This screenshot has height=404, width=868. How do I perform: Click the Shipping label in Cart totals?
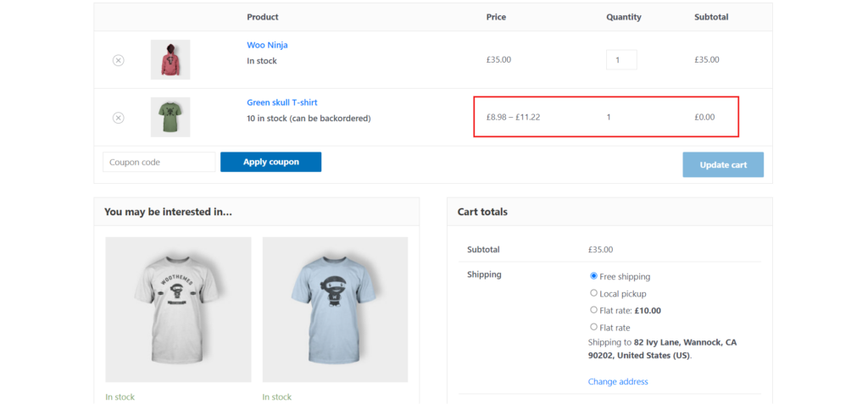484,274
